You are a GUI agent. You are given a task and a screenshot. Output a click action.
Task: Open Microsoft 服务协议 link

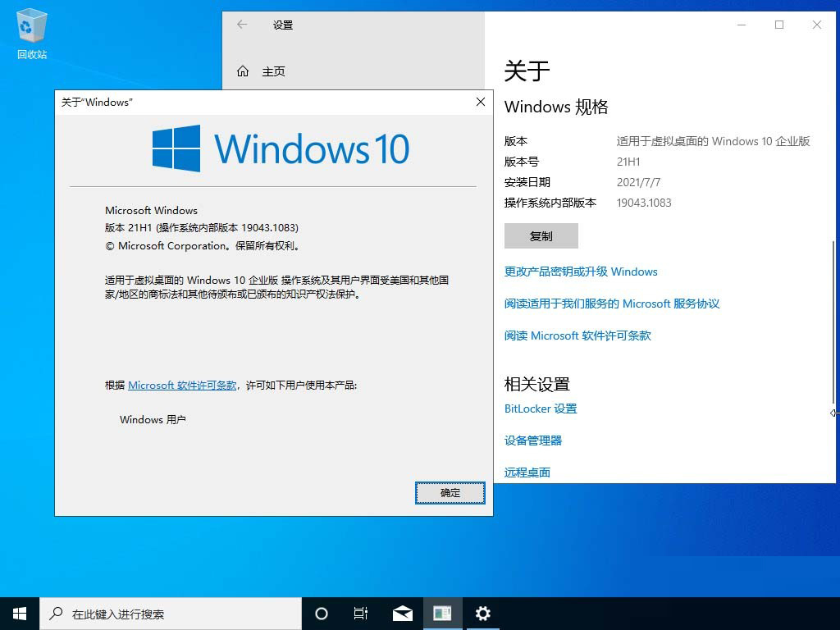pos(612,304)
